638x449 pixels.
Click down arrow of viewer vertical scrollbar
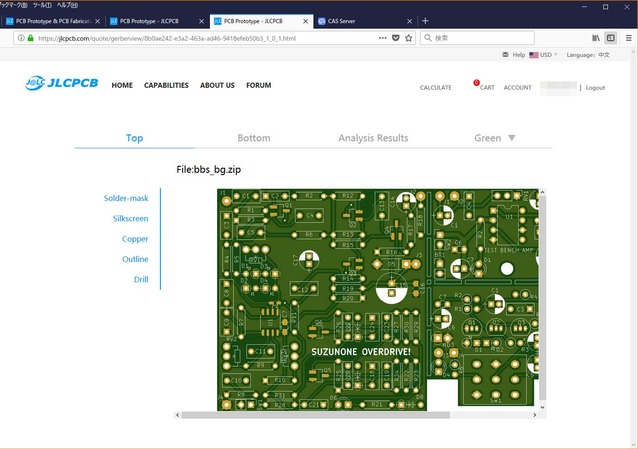(x=542, y=407)
